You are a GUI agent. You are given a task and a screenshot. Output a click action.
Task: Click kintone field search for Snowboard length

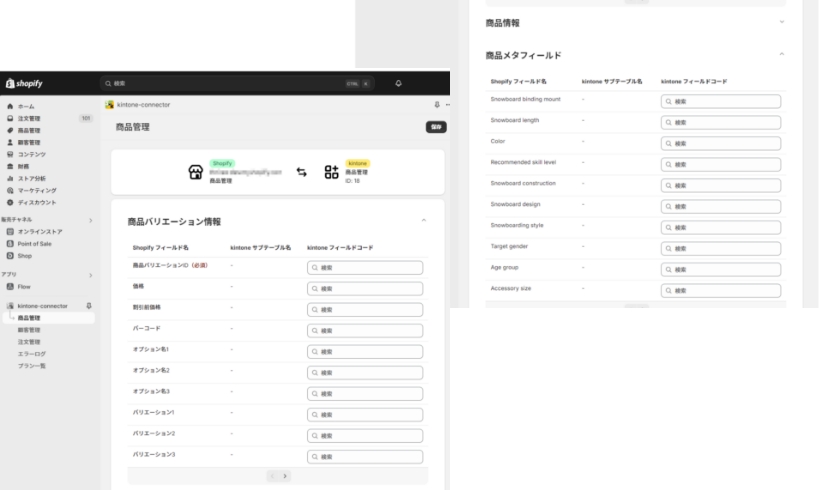(720, 122)
